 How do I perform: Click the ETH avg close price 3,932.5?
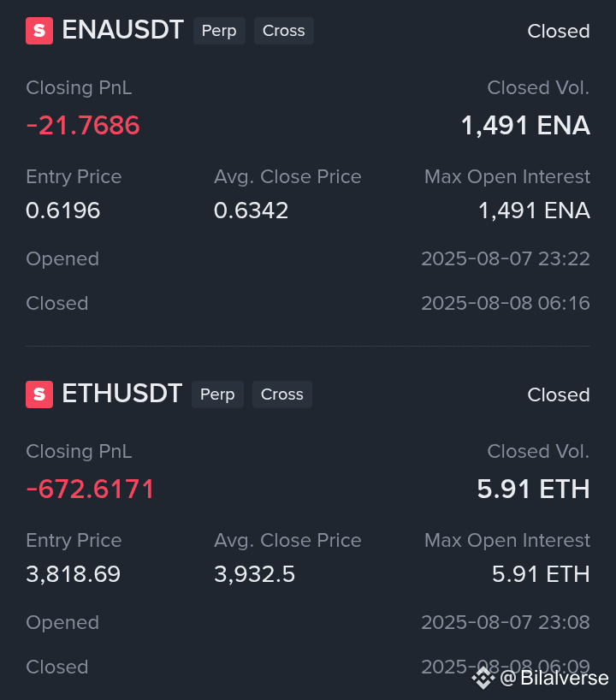click(x=254, y=574)
